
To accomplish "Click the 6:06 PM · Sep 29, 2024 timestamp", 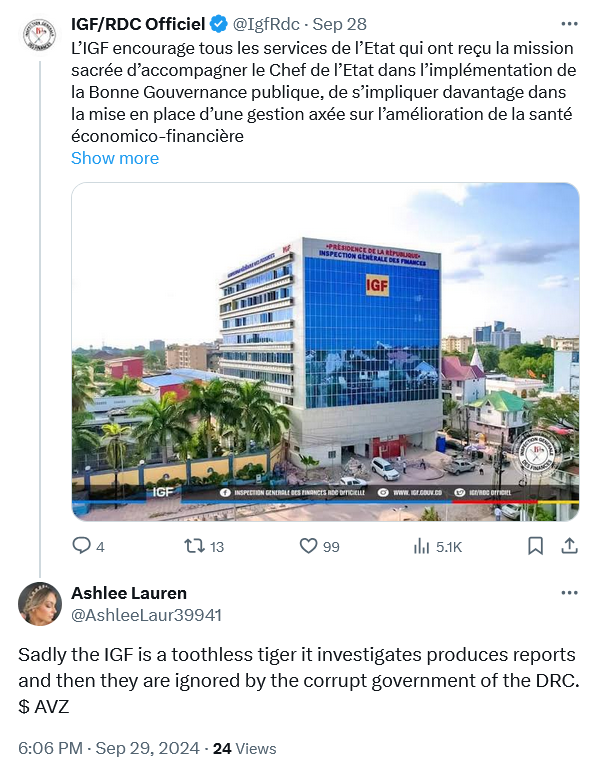I will click(x=109, y=748).
